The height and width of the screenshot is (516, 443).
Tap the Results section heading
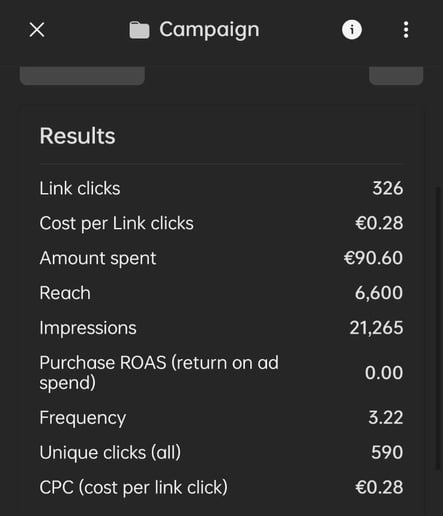tap(77, 136)
